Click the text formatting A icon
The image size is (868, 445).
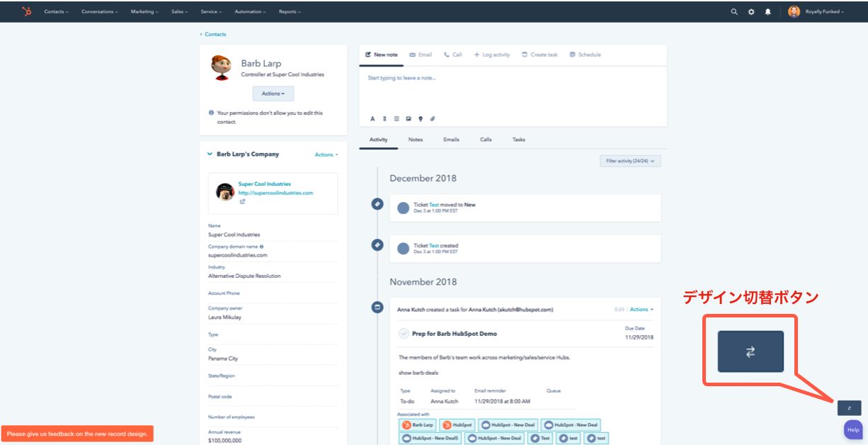coord(372,118)
